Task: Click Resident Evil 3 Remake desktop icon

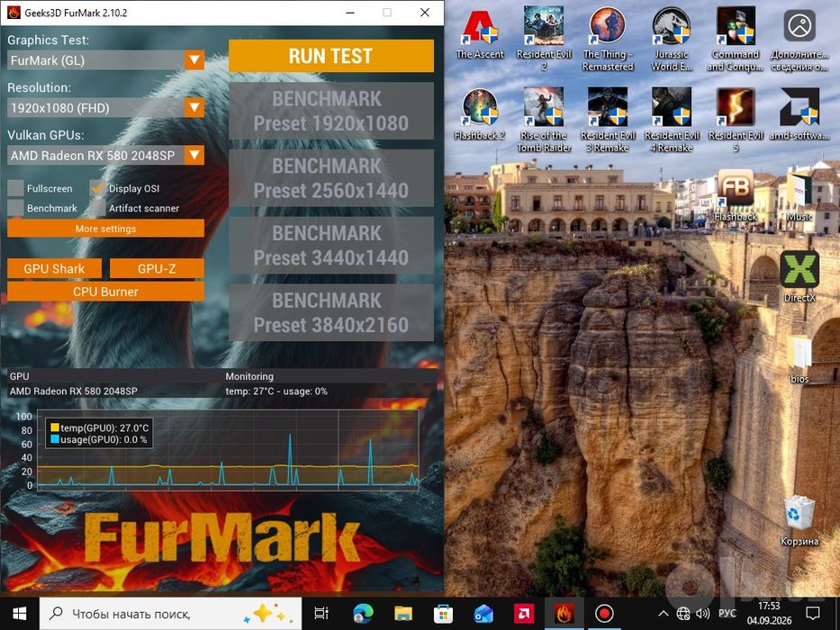Action: pyautogui.click(x=608, y=120)
